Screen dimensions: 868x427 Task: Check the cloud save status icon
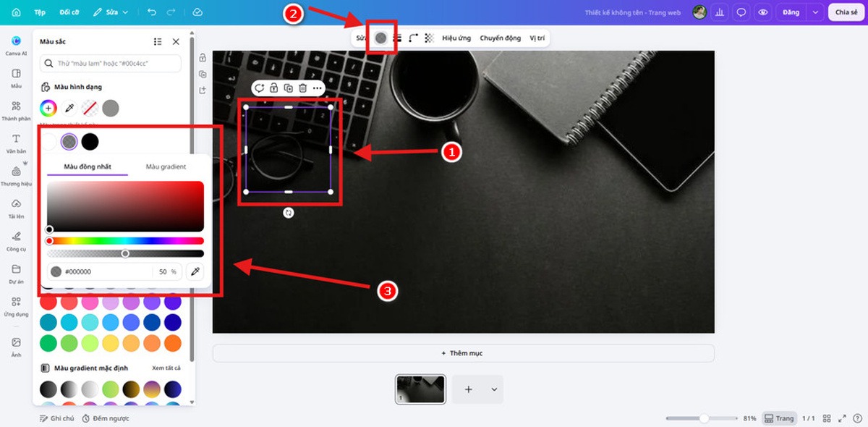click(x=197, y=12)
